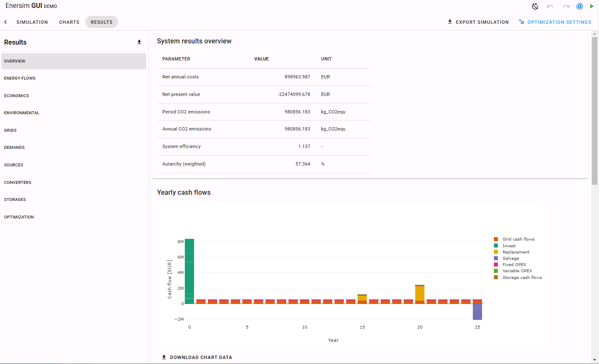
Task: Toggle dark mode moon icon
Action: click(535, 6)
